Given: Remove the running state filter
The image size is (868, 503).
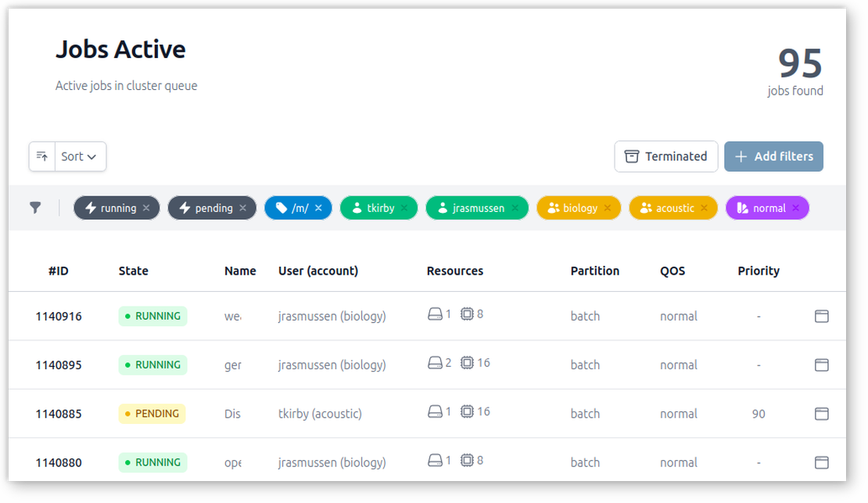Looking at the screenshot, I should [146, 208].
